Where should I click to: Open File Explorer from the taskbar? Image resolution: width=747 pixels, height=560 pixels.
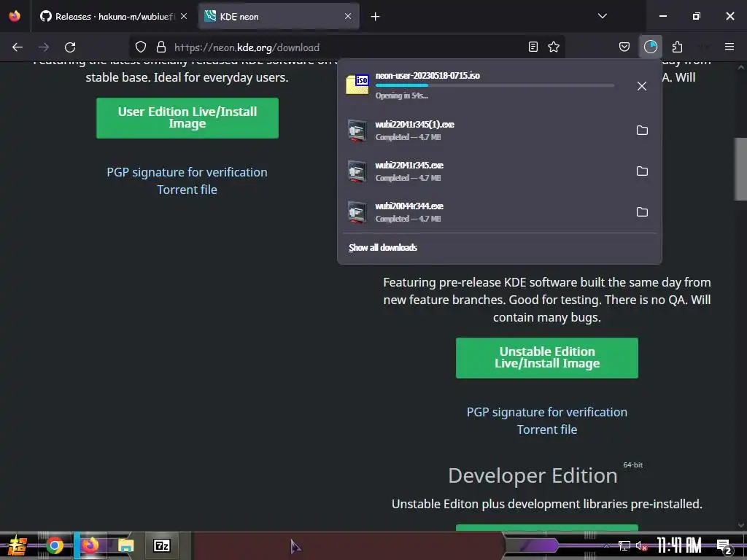125,545
